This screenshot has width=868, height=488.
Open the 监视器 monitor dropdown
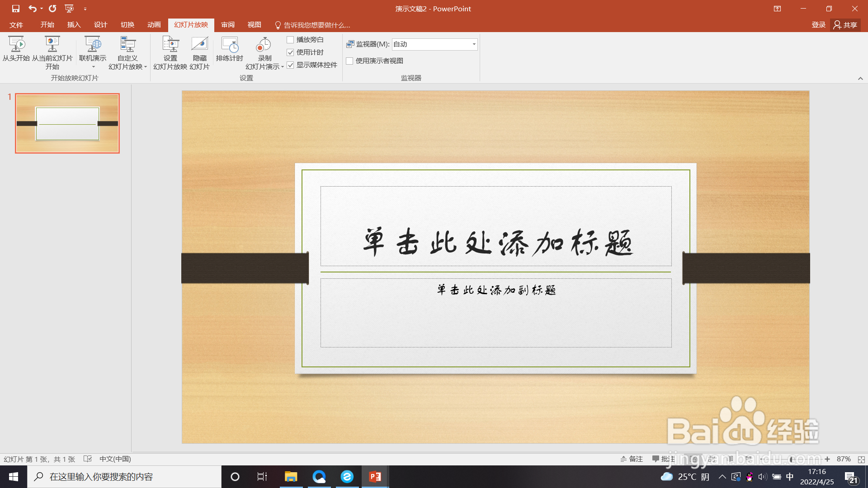tap(474, 44)
